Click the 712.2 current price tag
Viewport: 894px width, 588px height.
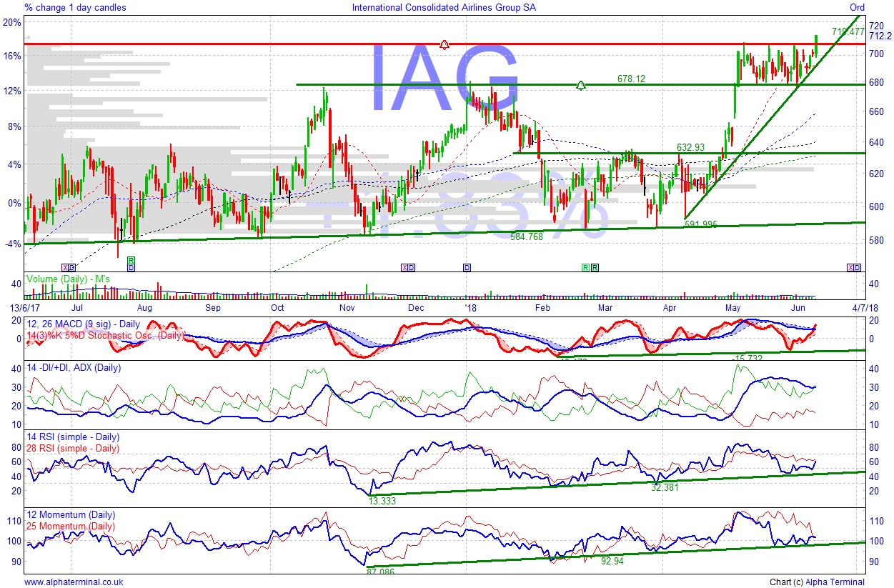point(880,36)
